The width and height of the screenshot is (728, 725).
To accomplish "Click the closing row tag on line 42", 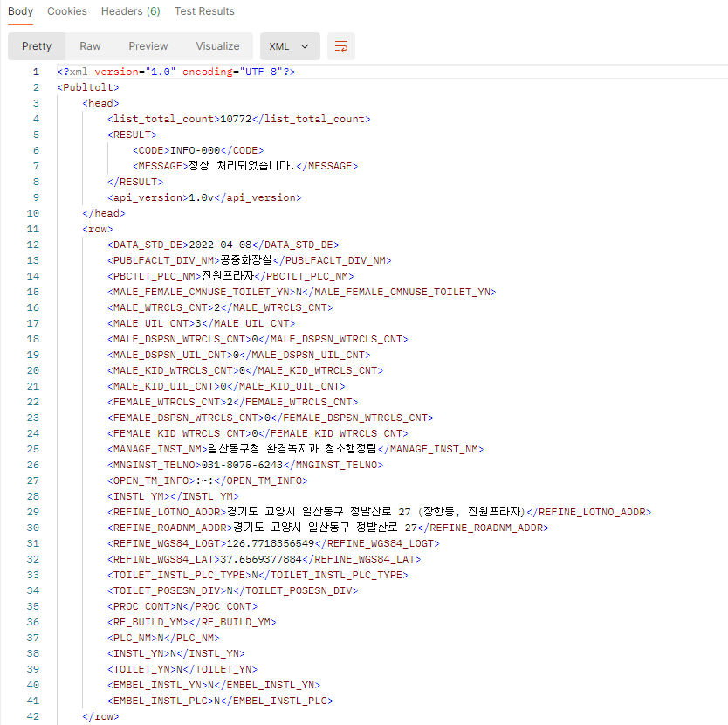I will [100, 716].
